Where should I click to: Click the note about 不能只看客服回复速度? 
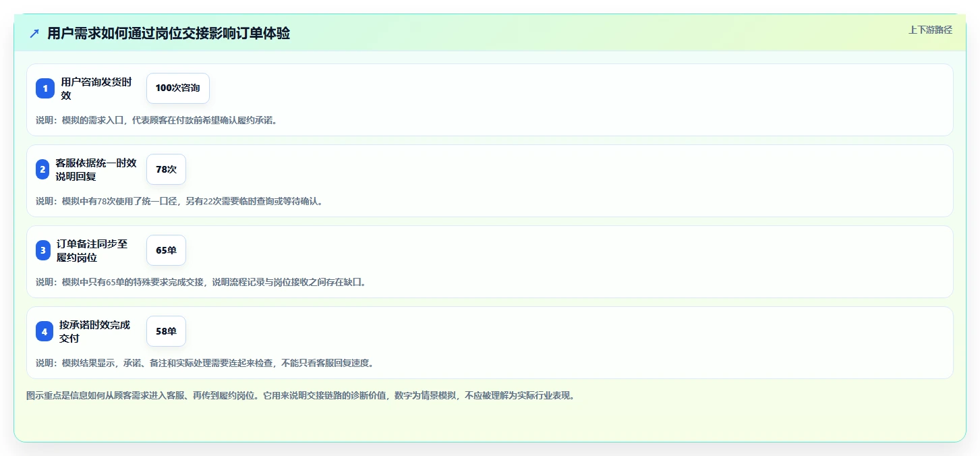205,363
